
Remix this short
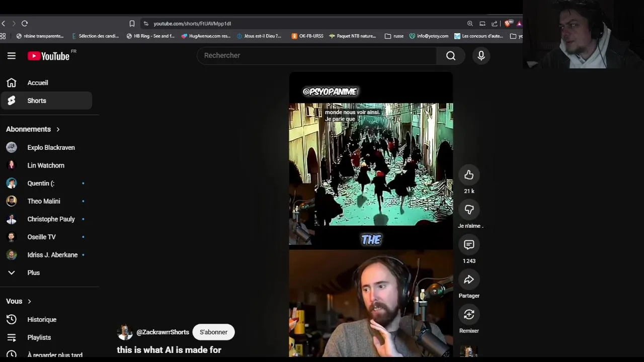[x=469, y=315]
